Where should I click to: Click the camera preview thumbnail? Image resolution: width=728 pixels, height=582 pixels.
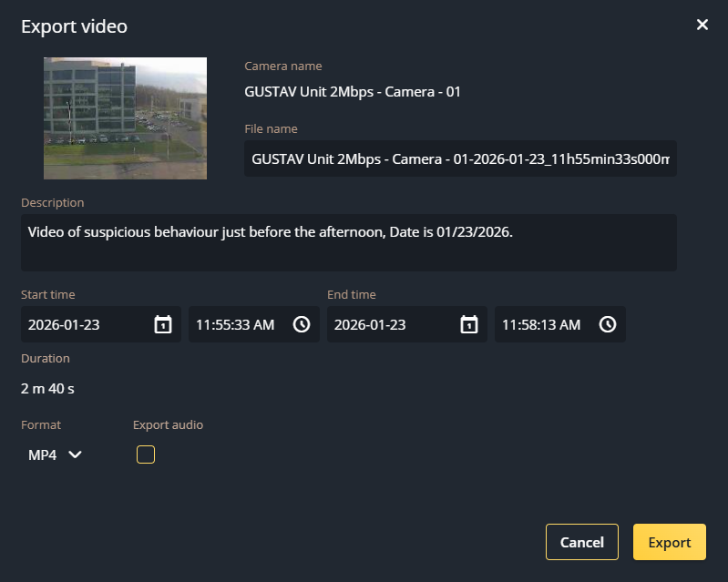click(125, 117)
